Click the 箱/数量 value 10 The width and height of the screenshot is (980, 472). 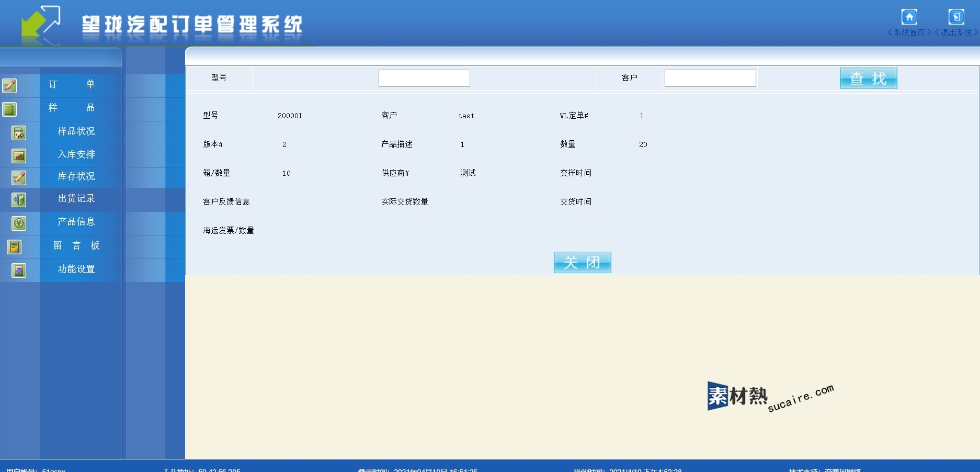(286, 173)
